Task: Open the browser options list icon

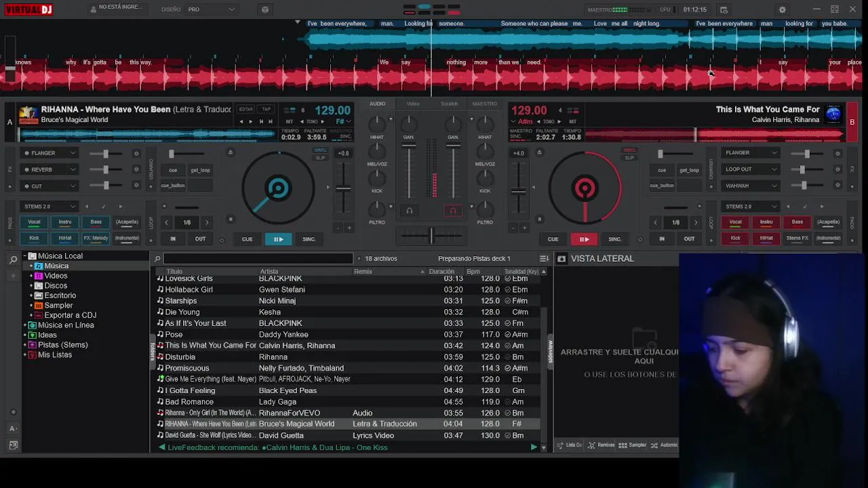Action: pos(544,258)
